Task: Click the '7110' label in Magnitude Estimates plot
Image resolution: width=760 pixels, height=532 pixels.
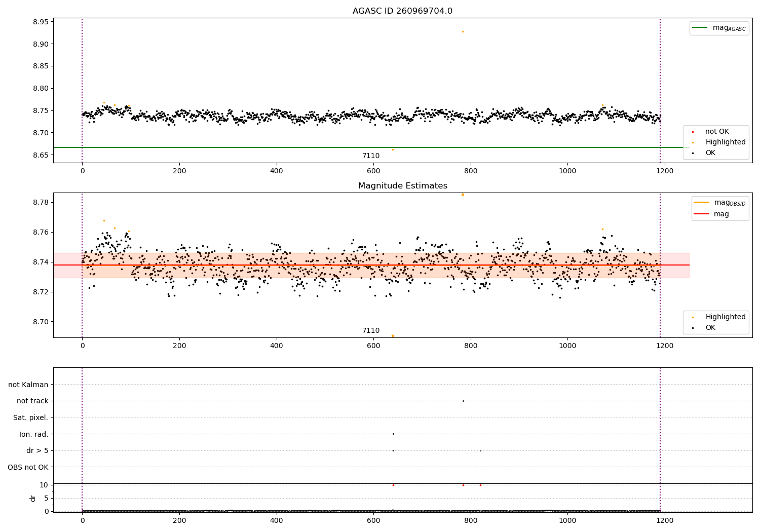Action: pyautogui.click(x=370, y=331)
